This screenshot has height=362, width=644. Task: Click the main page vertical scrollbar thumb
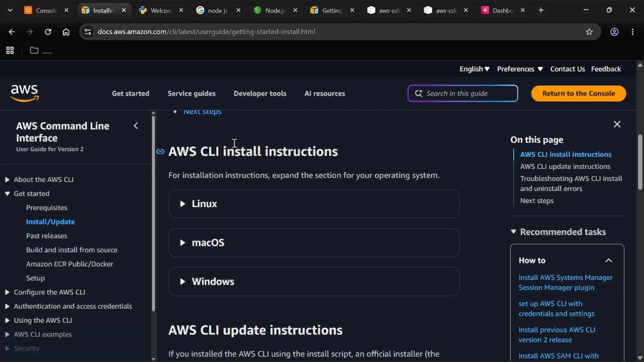640,162
